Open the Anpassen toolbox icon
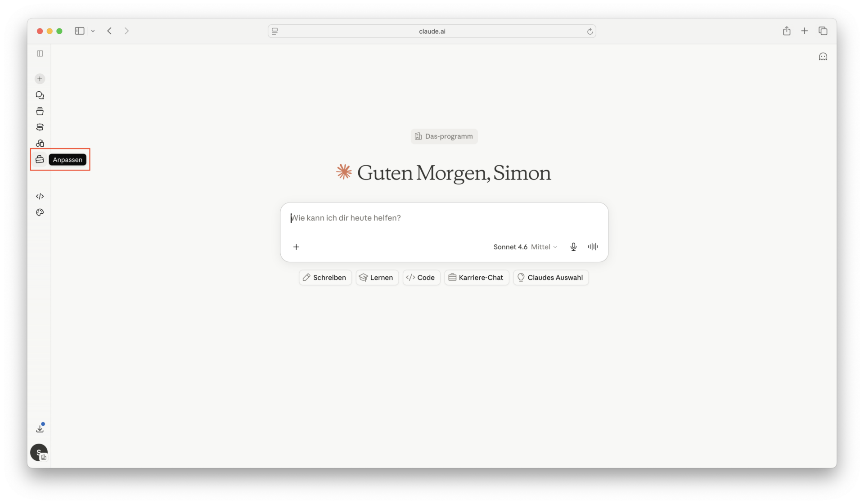This screenshot has width=864, height=504. 40,159
